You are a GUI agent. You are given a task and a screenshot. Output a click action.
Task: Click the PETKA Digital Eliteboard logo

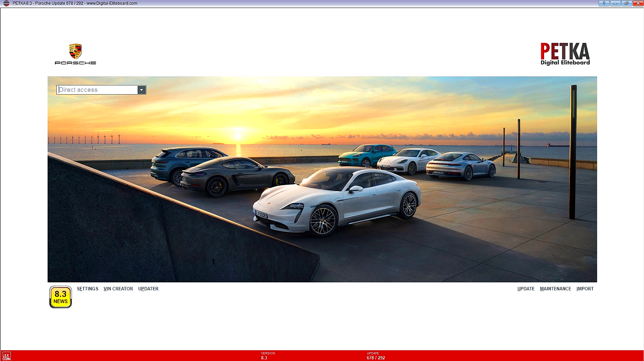(x=565, y=54)
